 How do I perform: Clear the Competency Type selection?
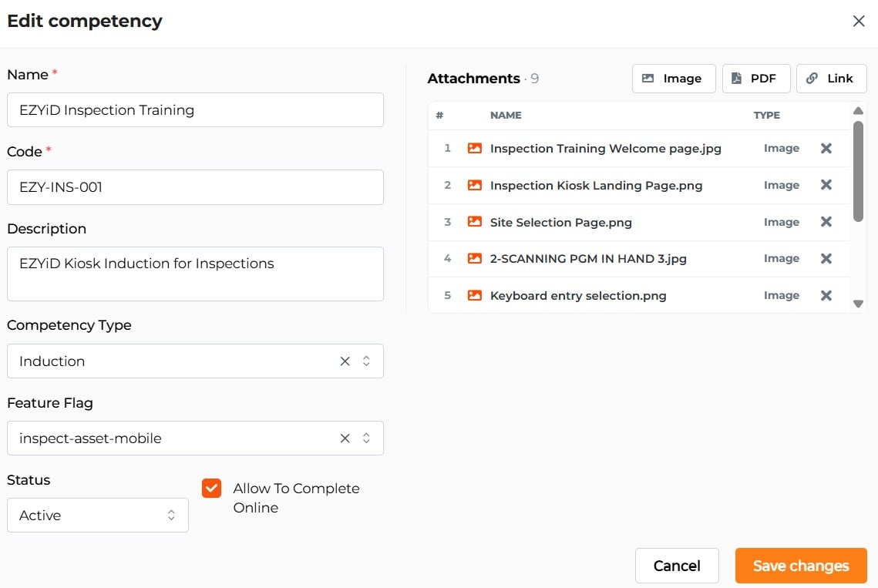345,361
